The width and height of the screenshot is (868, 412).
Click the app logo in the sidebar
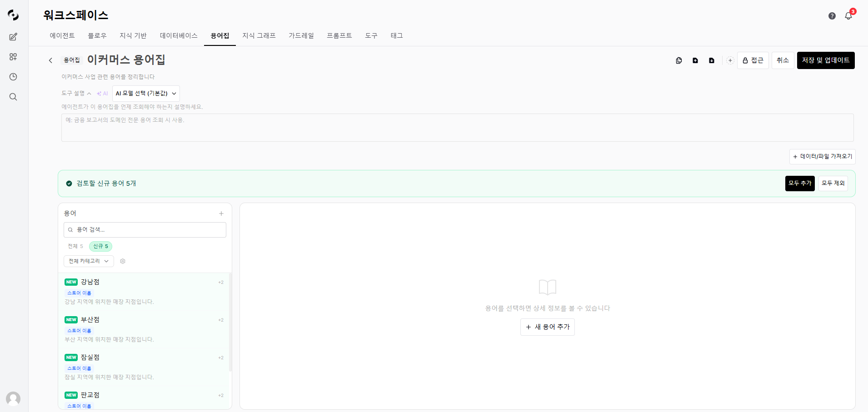click(13, 15)
